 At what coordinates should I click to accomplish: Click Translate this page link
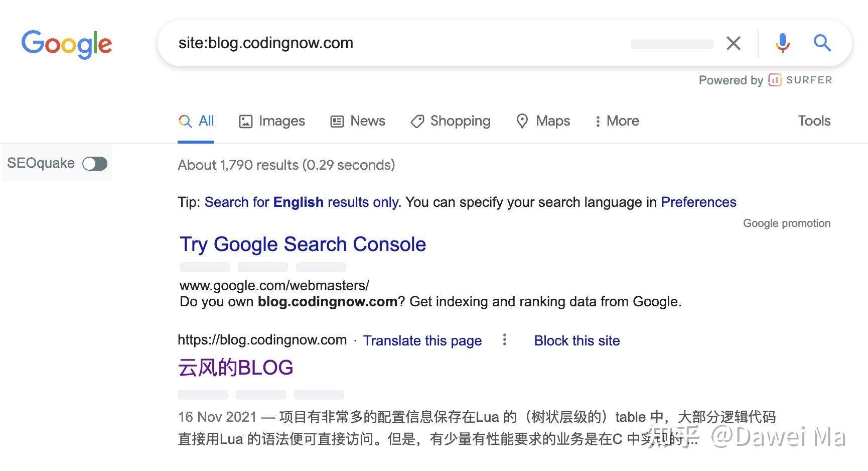pyautogui.click(x=422, y=340)
